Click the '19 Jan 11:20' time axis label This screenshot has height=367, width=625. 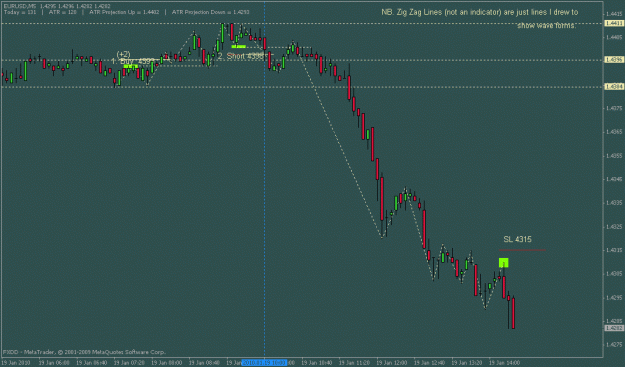(x=354, y=363)
